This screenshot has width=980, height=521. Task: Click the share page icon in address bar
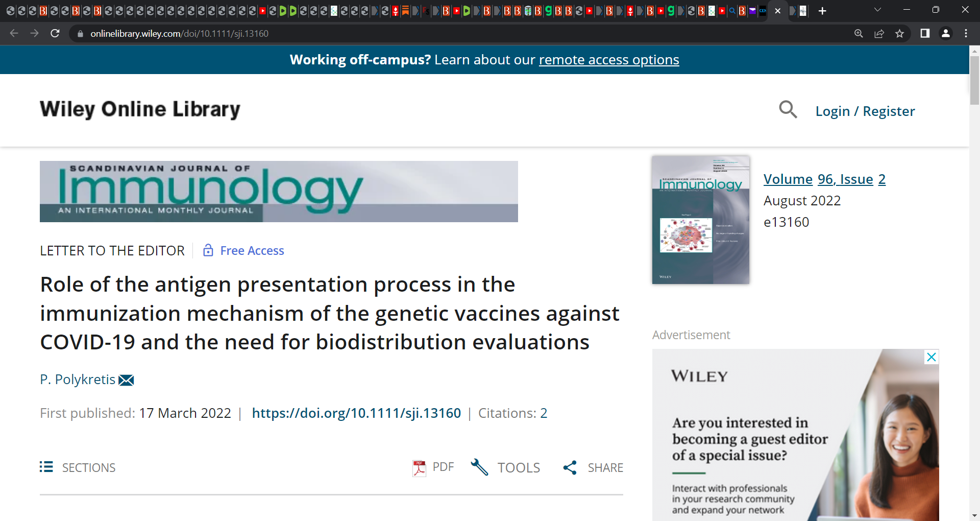point(879,34)
